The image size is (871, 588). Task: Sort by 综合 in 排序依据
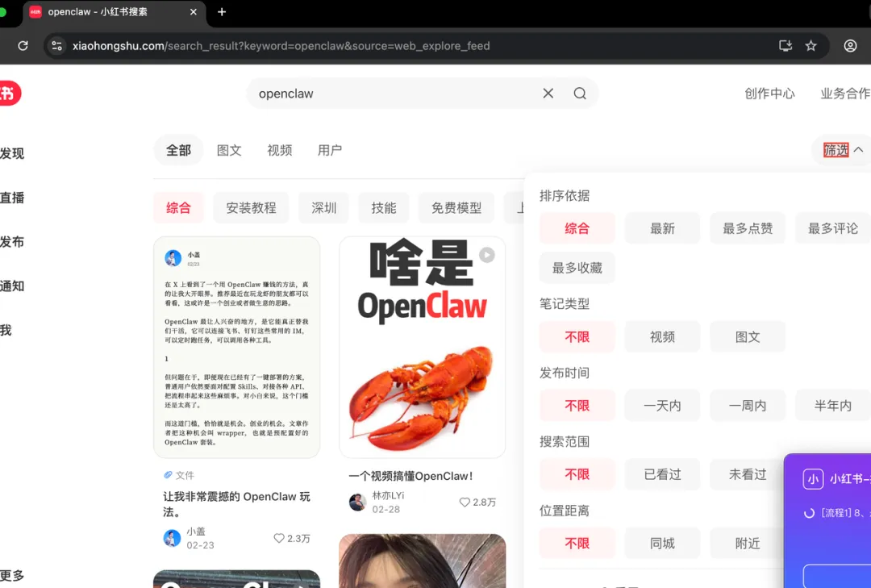[x=577, y=228]
